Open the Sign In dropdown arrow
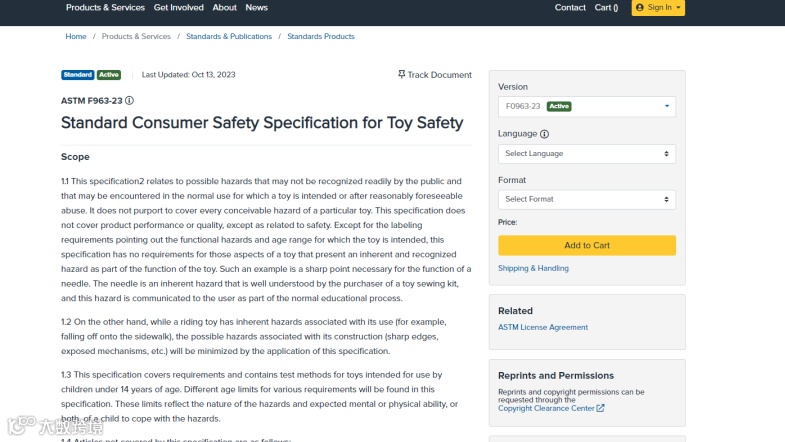Image resolution: width=785 pixels, height=442 pixels. [x=679, y=8]
